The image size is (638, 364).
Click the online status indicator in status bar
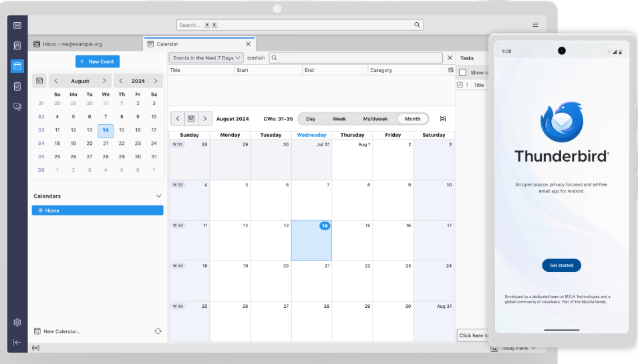click(x=36, y=348)
